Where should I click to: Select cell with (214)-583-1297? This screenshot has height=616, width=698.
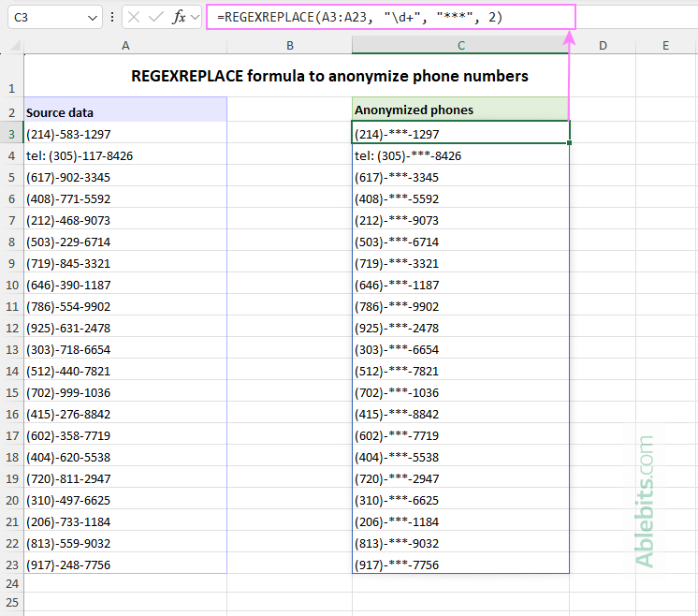click(x=125, y=132)
